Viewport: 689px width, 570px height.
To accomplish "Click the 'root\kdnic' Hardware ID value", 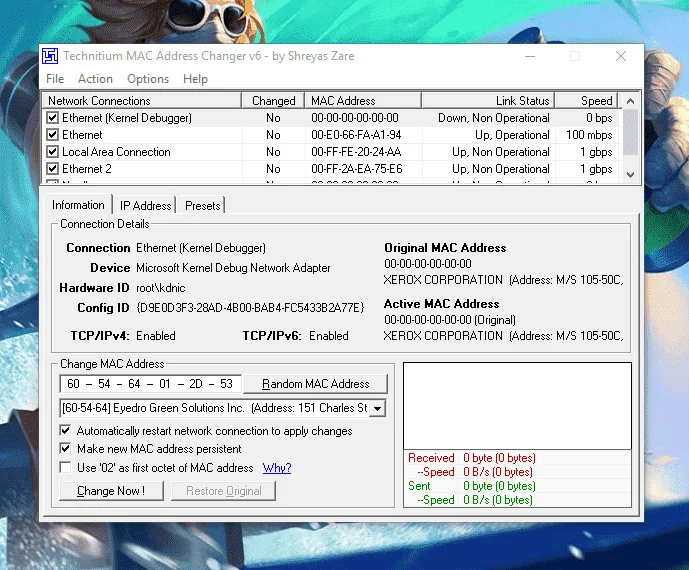I will (160, 288).
